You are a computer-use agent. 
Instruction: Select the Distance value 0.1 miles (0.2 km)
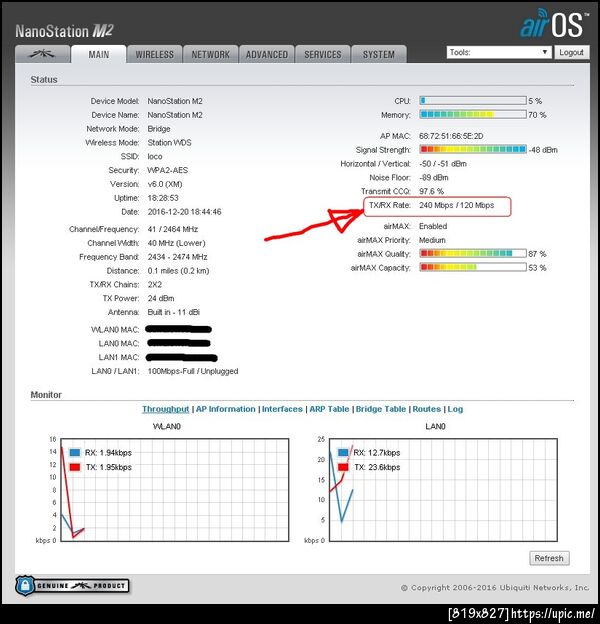[x=178, y=271]
